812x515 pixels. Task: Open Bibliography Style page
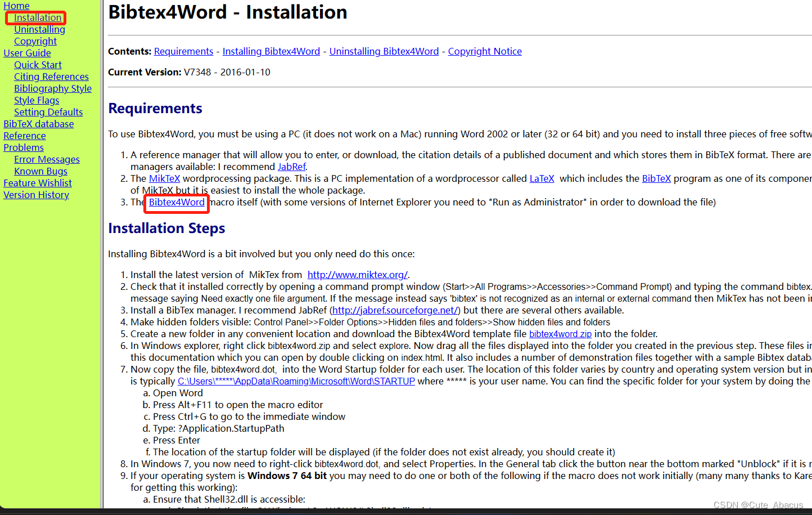(x=53, y=88)
